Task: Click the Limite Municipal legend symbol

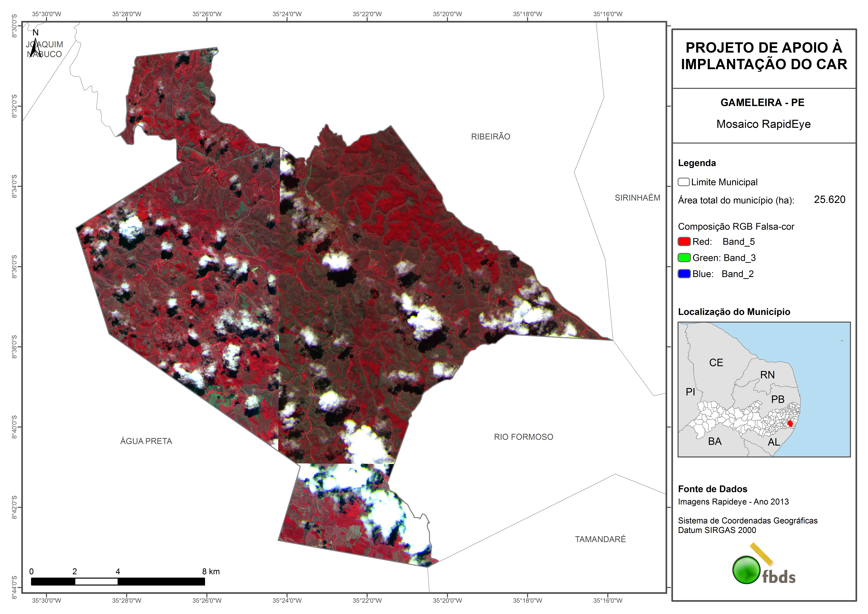Action: coord(683,182)
